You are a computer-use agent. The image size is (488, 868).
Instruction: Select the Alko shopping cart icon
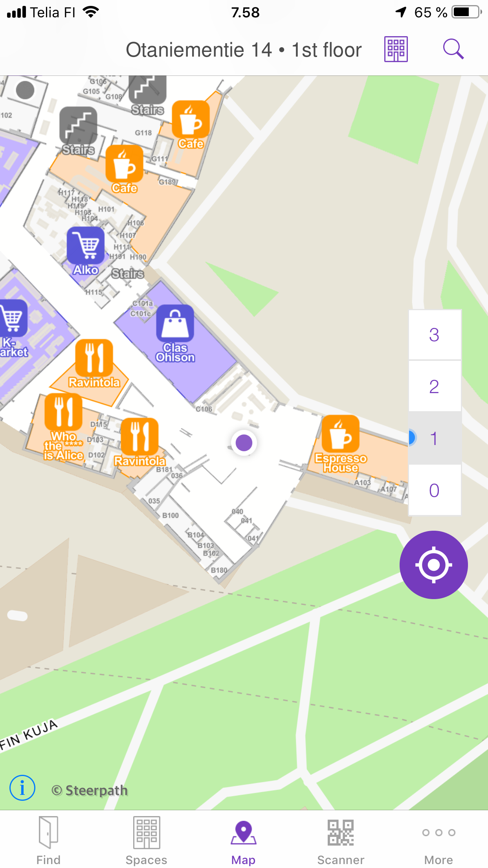(86, 246)
